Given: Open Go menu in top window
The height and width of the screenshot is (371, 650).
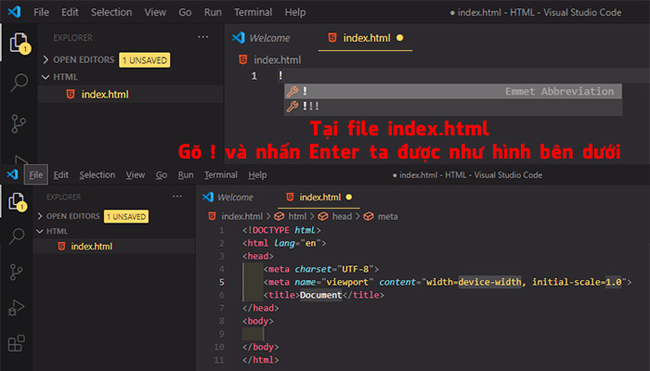Looking at the screenshot, I should 185,12.
